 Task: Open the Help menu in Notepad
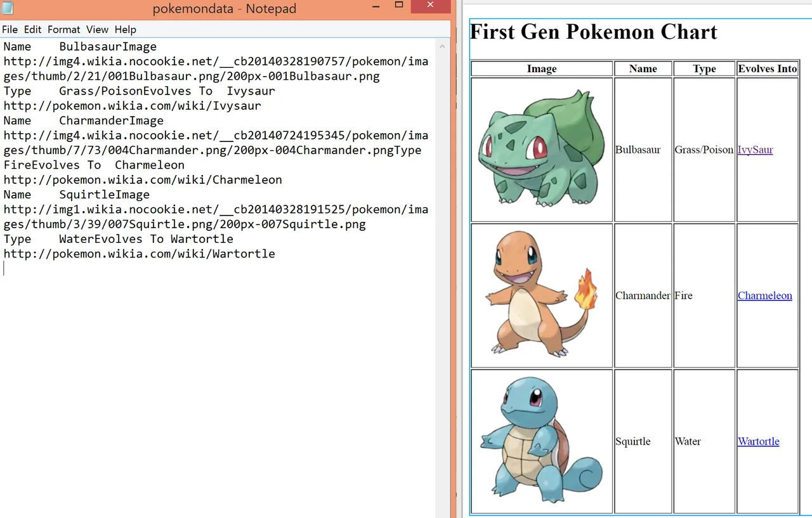(x=126, y=29)
